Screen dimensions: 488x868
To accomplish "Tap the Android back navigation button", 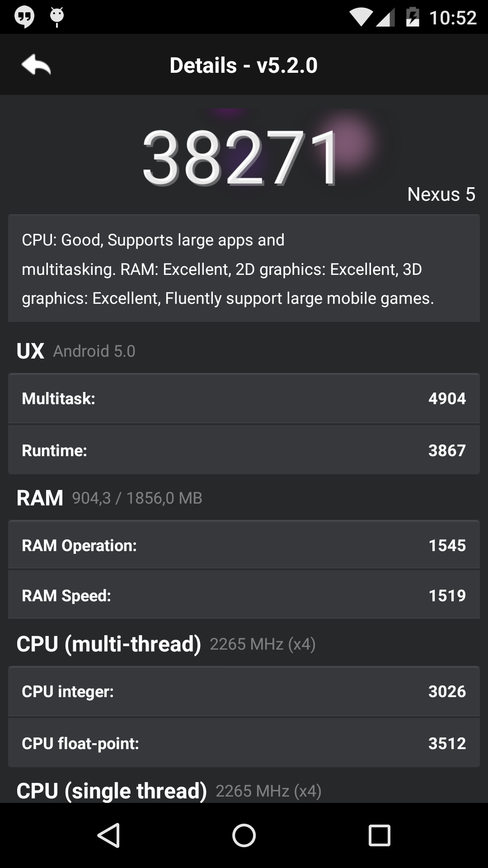I will 108,835.
